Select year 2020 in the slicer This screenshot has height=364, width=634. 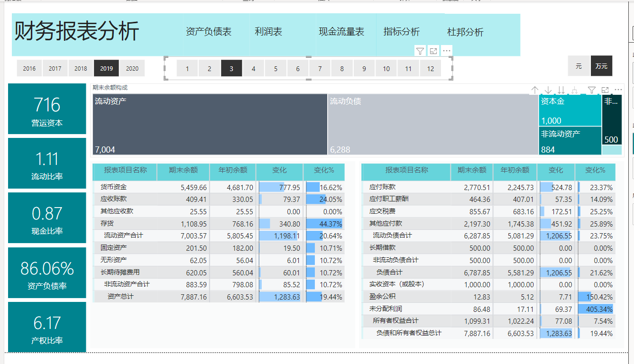(132, 68)
